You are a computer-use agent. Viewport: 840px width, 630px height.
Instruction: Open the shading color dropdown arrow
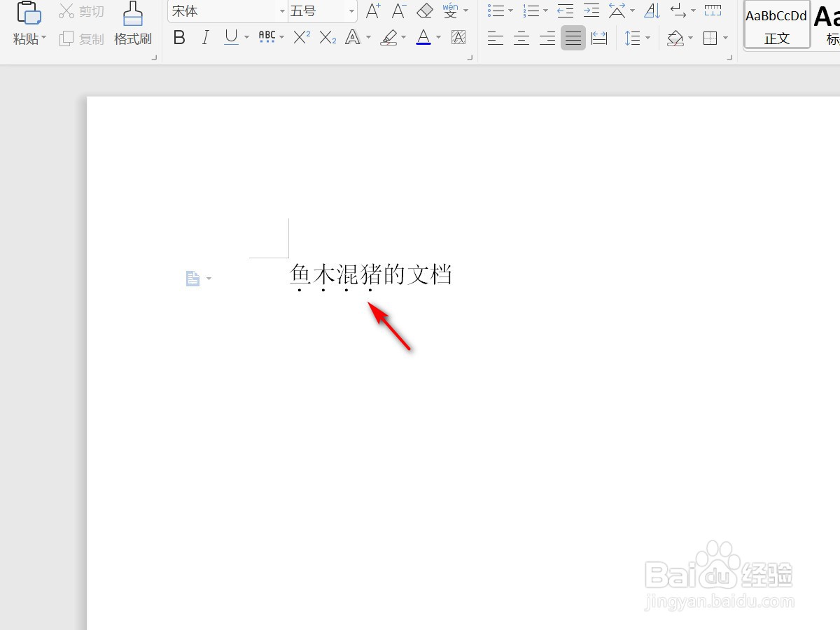tap(691, 38)
